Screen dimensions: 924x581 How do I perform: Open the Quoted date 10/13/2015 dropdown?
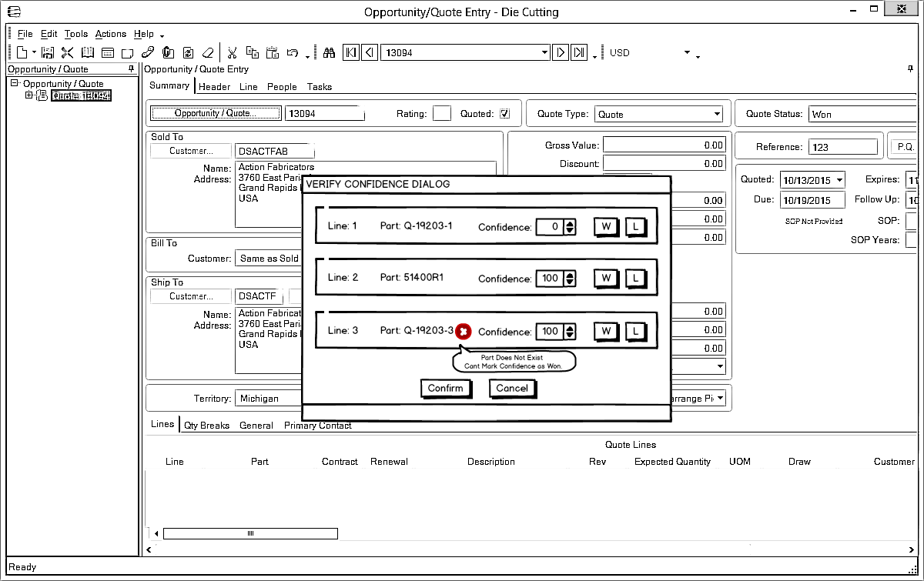pyautogui.click(x=839, y=180)
